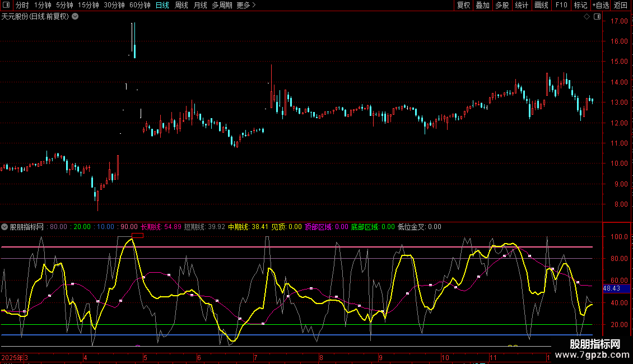The image size is (633, 364).
Task: Expand the 天元股份 chart title dropdown
Action: pyautogui.click(x=75, y=16)
